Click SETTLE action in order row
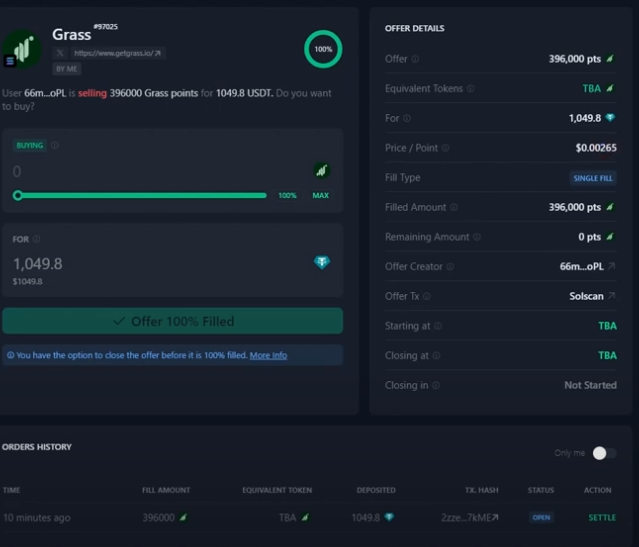This screenshot has width=639, height=547. click(602, 518)
